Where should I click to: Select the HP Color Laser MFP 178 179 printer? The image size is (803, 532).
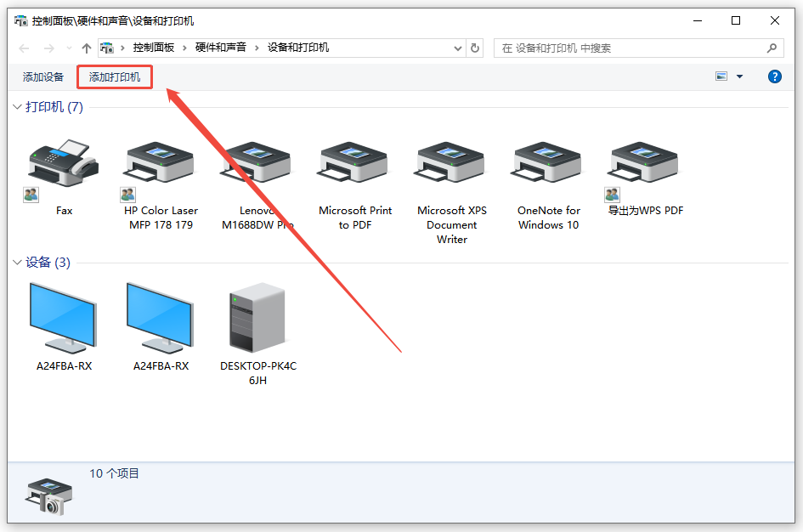pos(161,186)
